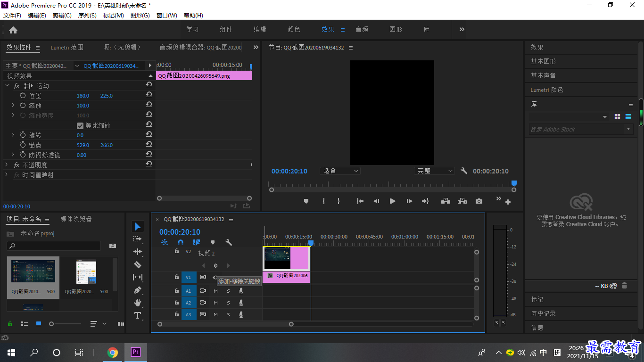Select the Selection arrow tool
644x362 pixels.
(138, 227)
